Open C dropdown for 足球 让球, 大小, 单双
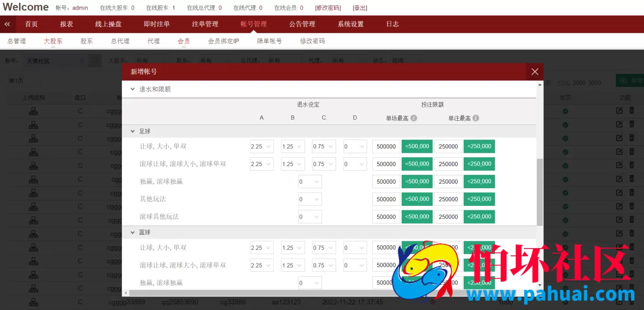644x310 pixels. pyautogui.click(x=324, y=146)
